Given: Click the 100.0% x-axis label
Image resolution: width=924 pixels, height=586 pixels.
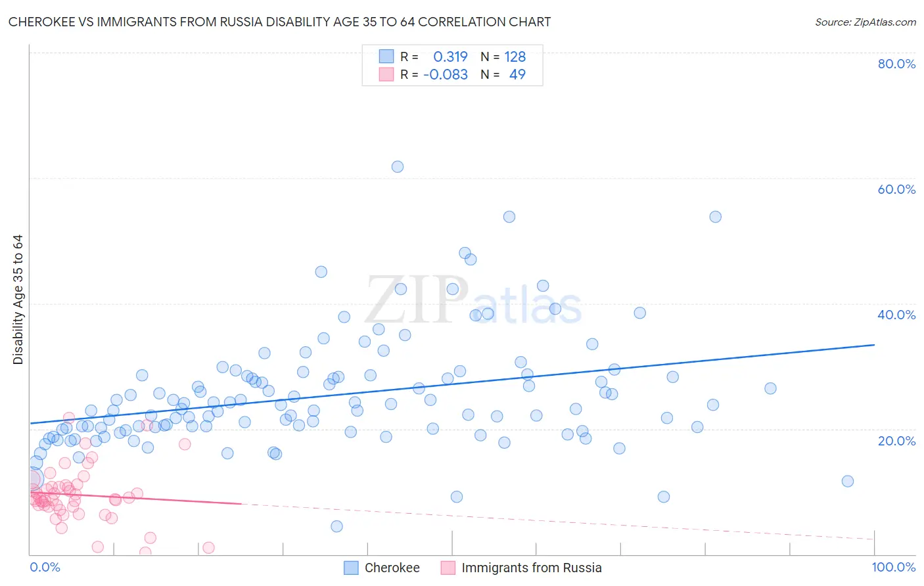Looking at the screenshot, I should tap(894, 567).
